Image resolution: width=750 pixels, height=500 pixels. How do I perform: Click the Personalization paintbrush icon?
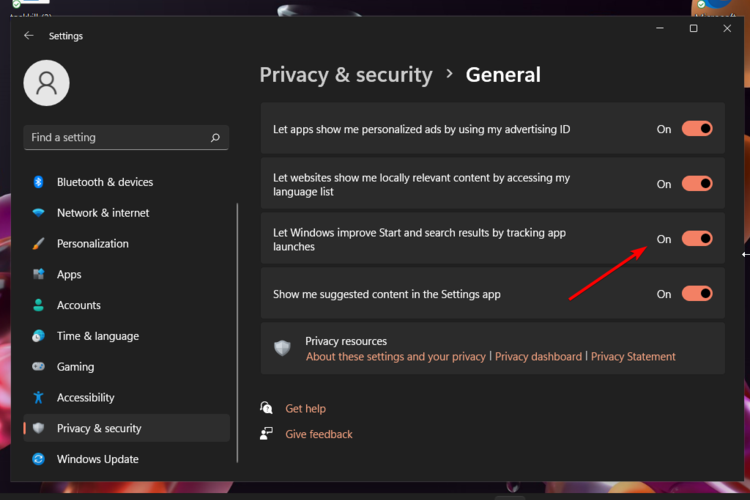click(38, 244)
